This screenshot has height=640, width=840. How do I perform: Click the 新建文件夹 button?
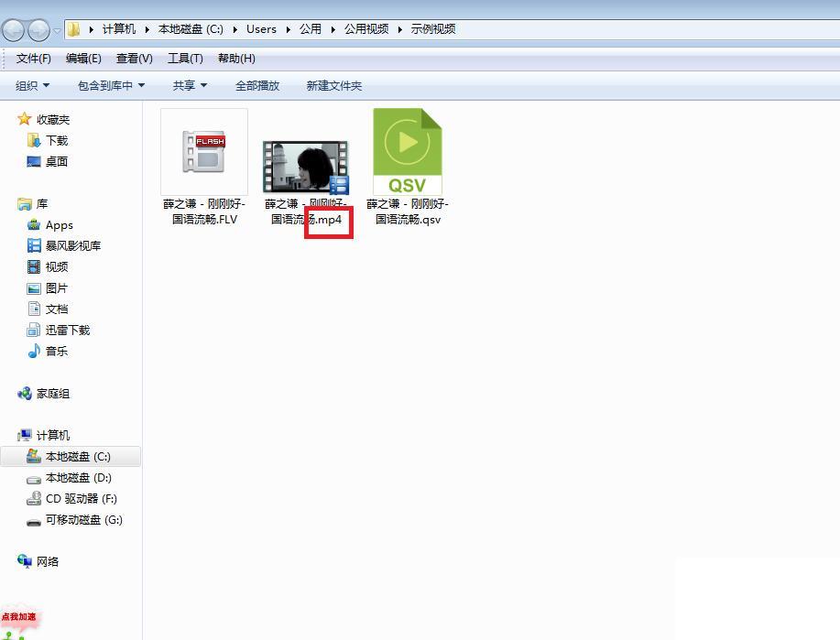coord(333,86)
